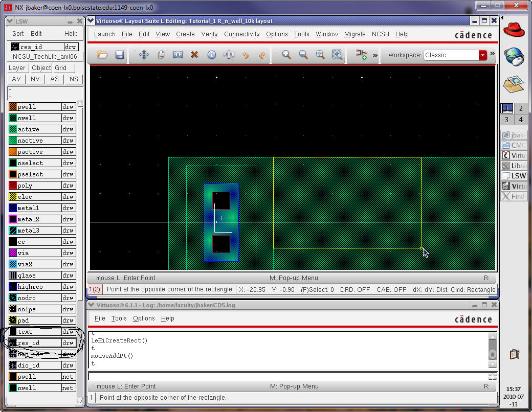This screenshot has width=532, height=412.
Task: Expand hidden toolbar items after Create Instance
Action: [375, 55]
